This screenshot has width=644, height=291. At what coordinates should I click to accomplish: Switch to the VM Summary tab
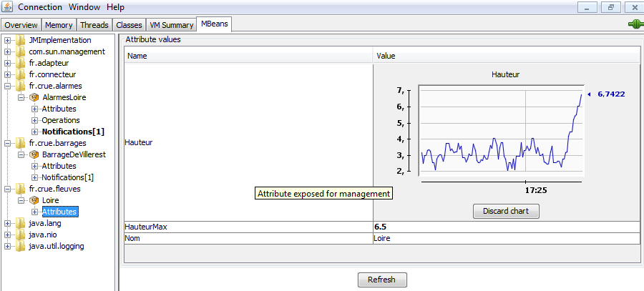coord(171,25)
